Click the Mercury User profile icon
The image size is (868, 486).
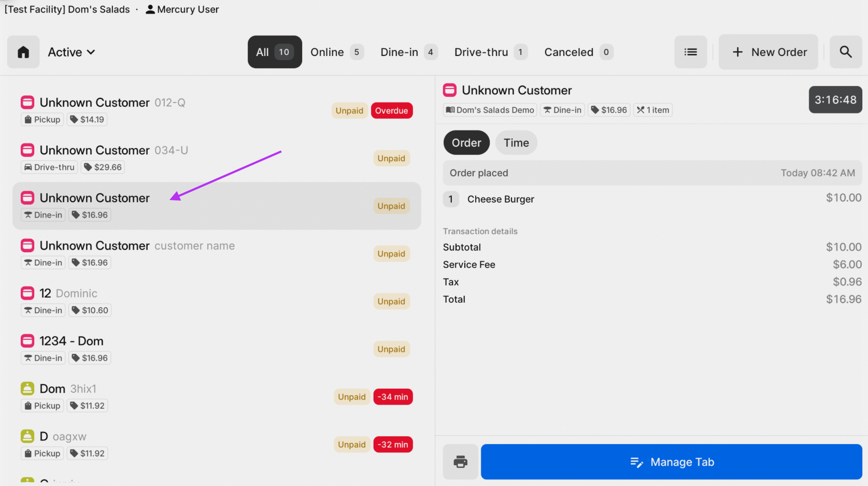pos(150,9)
